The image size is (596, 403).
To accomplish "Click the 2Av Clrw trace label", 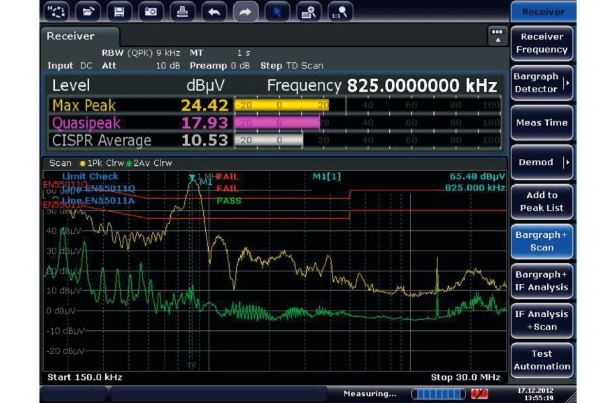I will pos(149,163).
